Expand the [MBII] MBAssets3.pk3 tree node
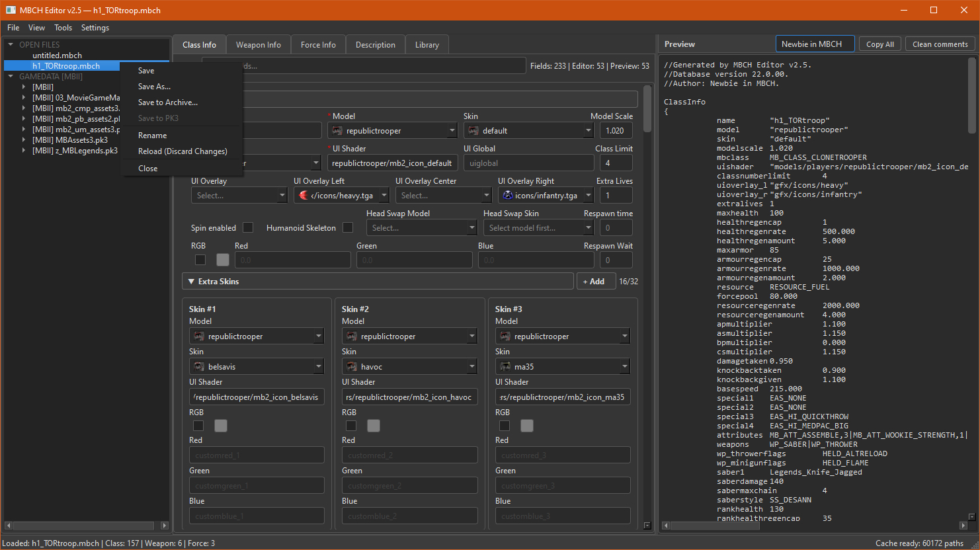This screenshot has height=550, width=980. pyautogui.click(x=24, y=140)
